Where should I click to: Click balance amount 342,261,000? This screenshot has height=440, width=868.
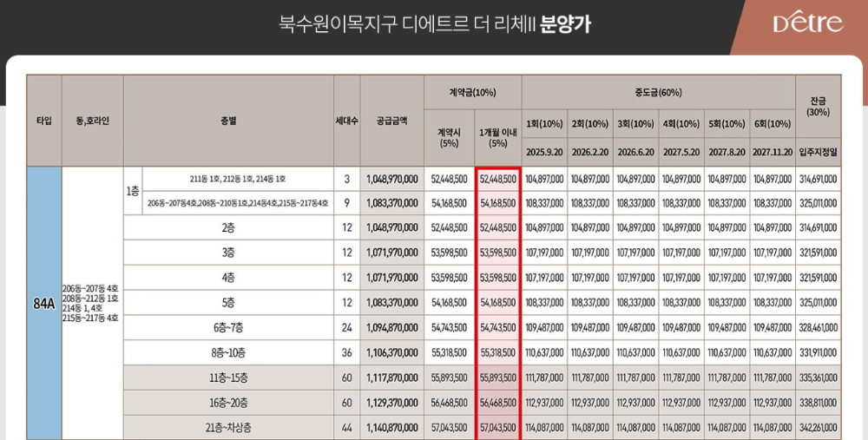pos(819,428)
